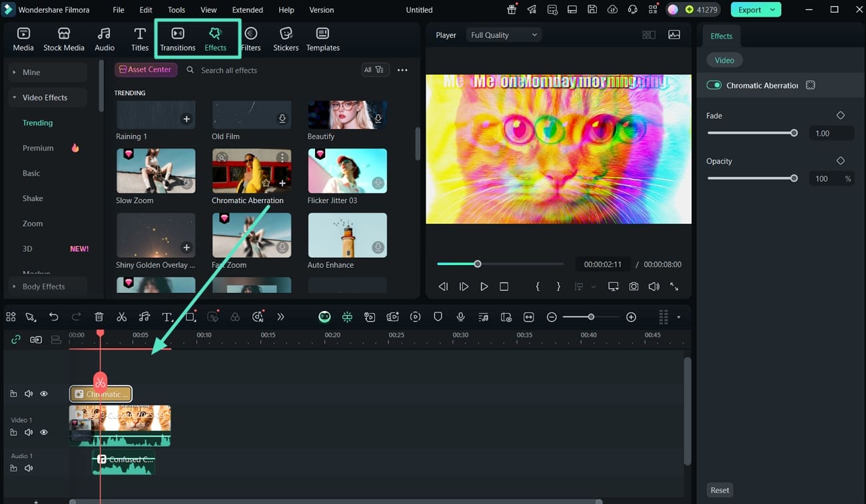Select the Crop tool in timeline toolbar
This screenshot has height=504, width=866.
pos(191,317)
